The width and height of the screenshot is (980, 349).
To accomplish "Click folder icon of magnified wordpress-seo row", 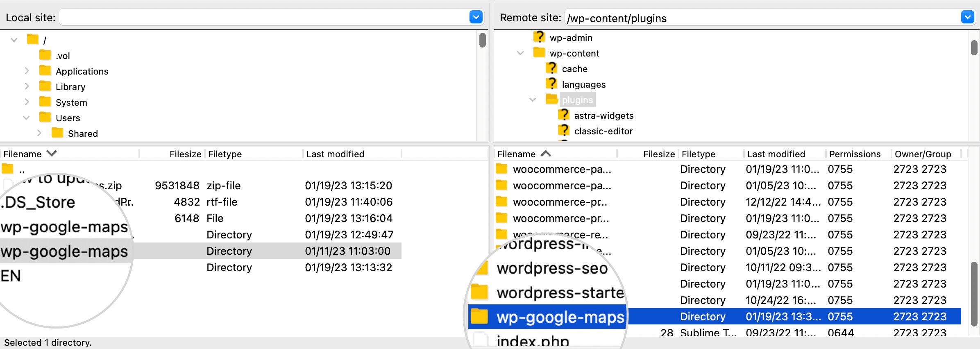I will [x=483, y=268].
